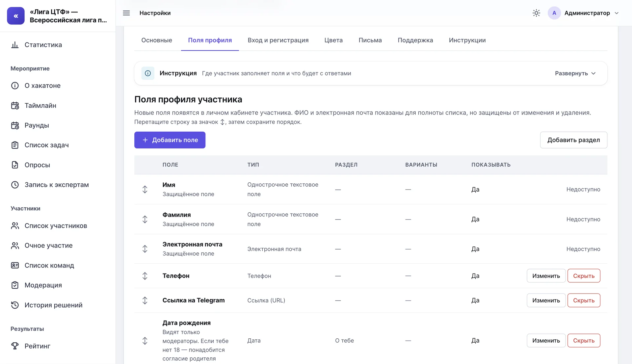
Task: Collapse sidebar with the double-chevron logo button
Action: (x=16, y=16)
